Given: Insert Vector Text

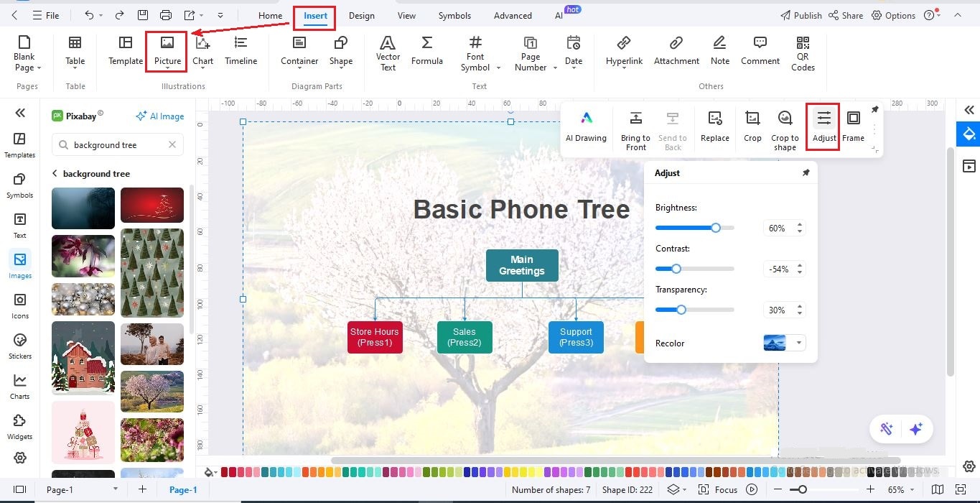Looking at the screenshot, I should coord(388,53).
